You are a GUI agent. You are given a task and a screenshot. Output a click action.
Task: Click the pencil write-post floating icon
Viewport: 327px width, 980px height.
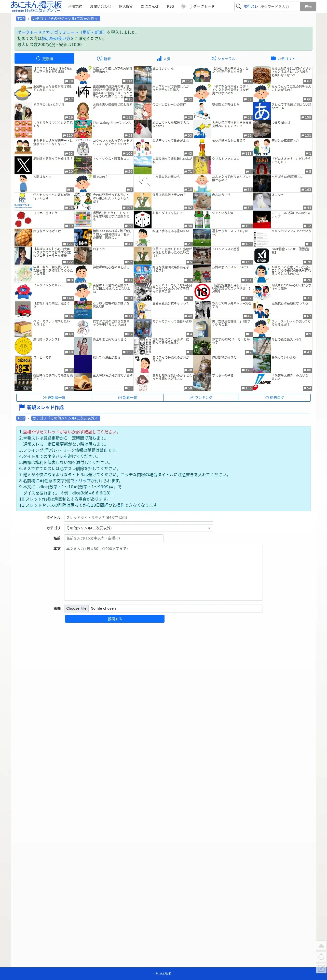(321, 968)
